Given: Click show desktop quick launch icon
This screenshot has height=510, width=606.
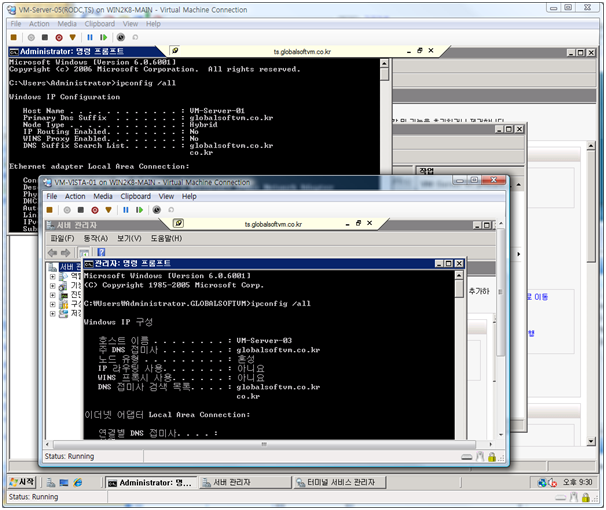Looking at the screenshot, I should [64, 483].
